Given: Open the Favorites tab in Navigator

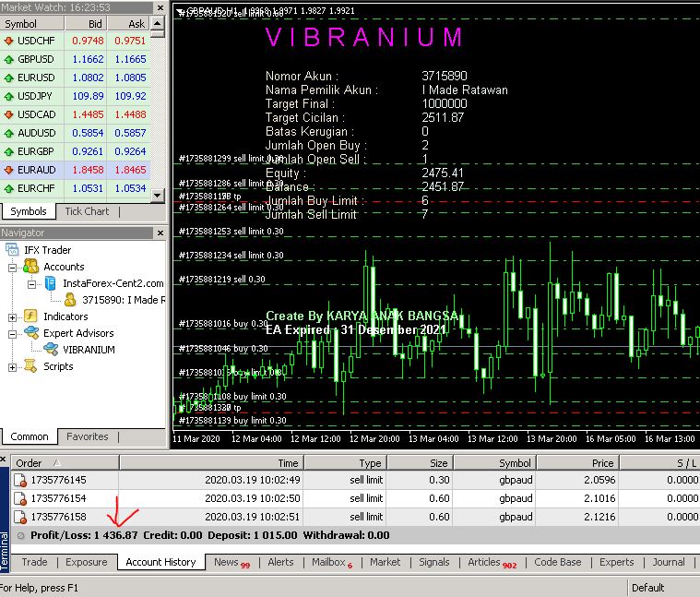Looking at the screenshot, I should point(87,436).
